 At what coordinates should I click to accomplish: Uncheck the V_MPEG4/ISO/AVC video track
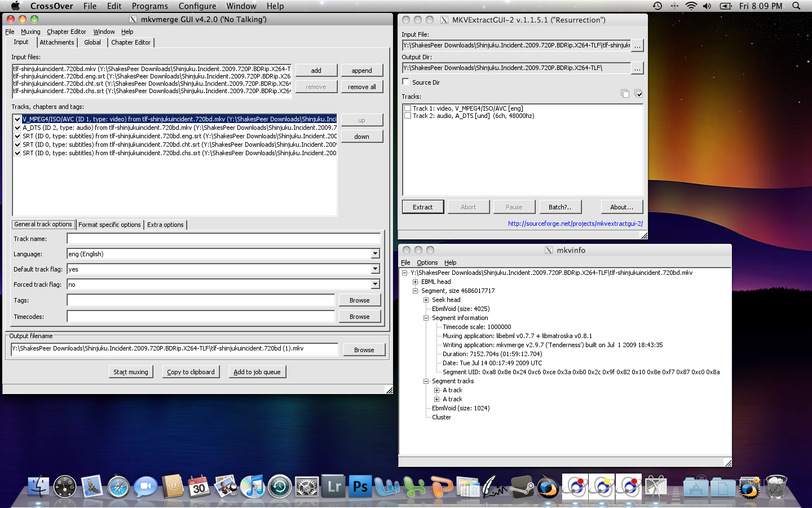pos(17,119)
